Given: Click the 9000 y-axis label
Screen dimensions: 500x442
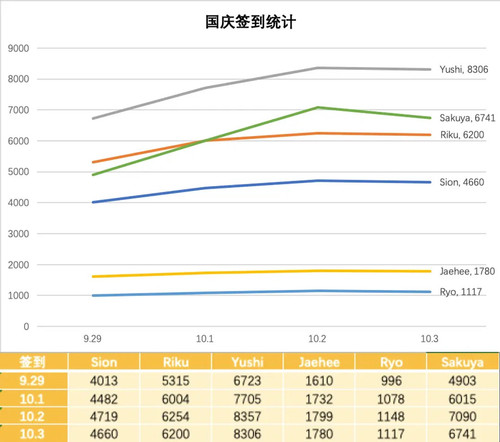Looking at the screenshot, I should click(18, 48).
